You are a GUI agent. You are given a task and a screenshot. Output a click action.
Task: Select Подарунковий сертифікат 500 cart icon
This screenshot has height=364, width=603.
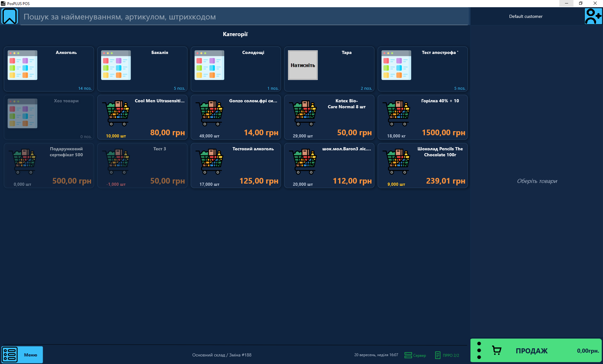[23, 162]
